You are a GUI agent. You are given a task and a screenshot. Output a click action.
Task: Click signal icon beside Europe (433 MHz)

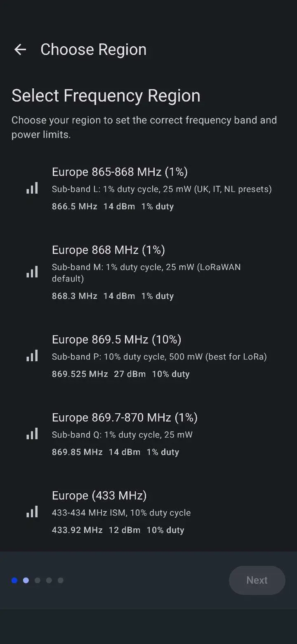tap(32, 512)
